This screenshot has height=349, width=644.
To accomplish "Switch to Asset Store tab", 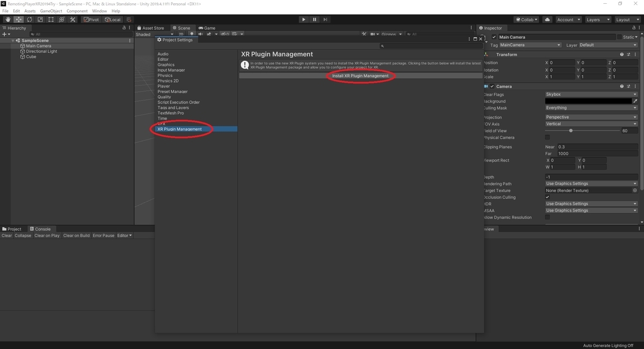I will point(150,28).
